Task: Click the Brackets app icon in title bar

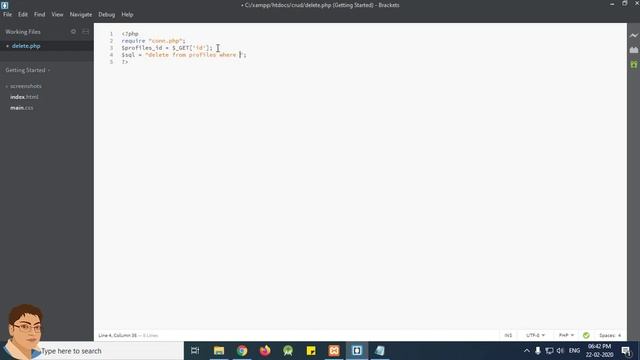Action: (x=4, y=5)
